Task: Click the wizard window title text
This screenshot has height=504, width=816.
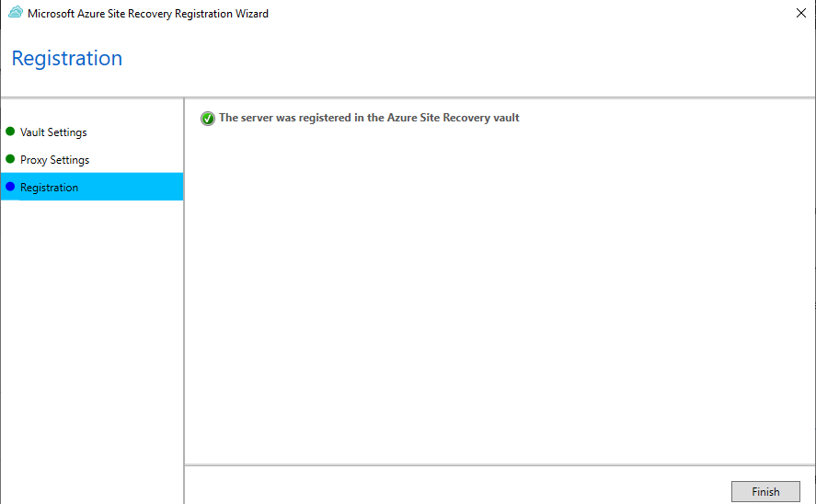Action: click(148, 14)
